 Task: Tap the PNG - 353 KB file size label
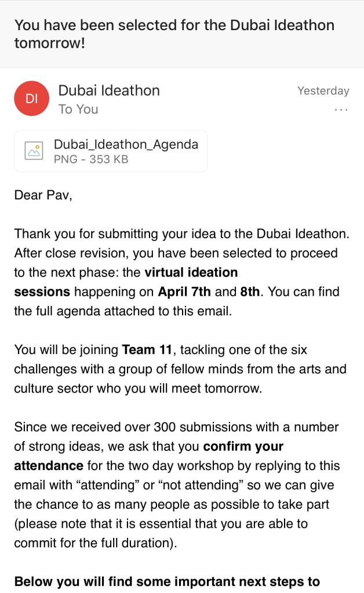pyautogui.click(x=91, y=159)
